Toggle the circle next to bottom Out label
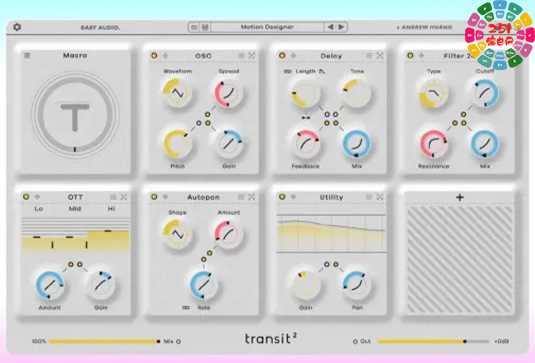This screenshot has width=535, height=363. [355, 341]
